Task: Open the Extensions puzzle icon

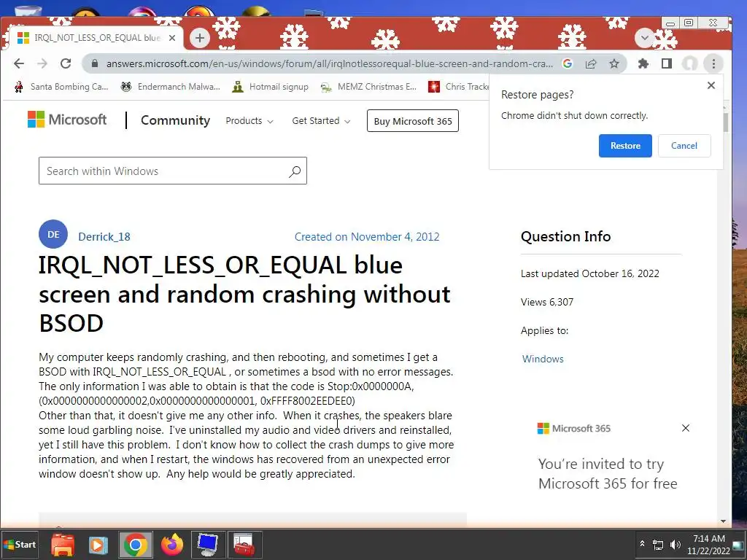Action: pos(643,63)
